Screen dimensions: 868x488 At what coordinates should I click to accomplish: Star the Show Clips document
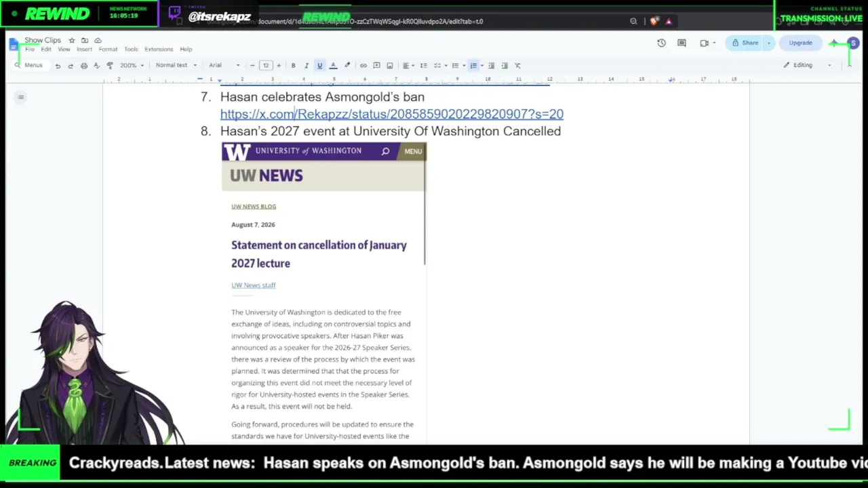72,41
